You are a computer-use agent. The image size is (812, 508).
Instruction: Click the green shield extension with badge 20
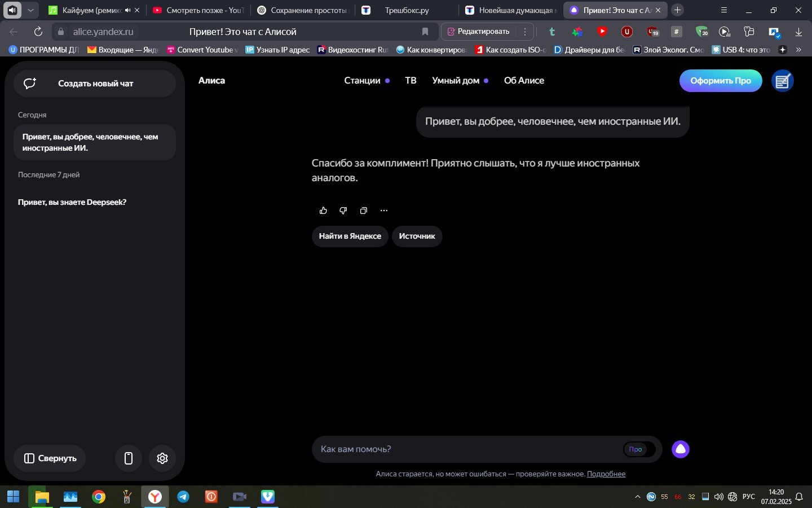701,32
